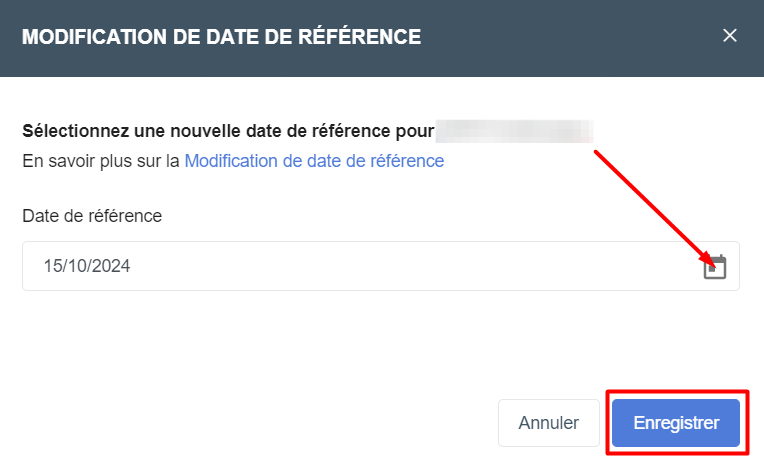Click the dark header bar of the dialog

pyautogui.click(x=382, y=38)
